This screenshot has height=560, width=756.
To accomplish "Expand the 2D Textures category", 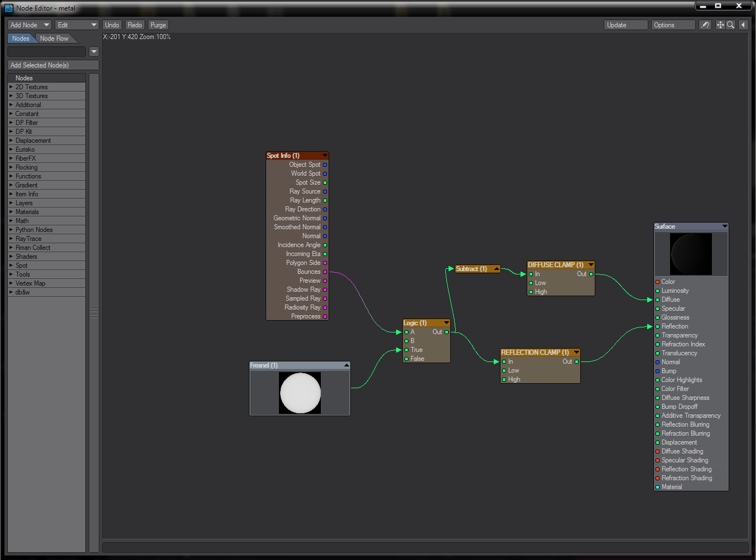I will (x=11, y=87).
